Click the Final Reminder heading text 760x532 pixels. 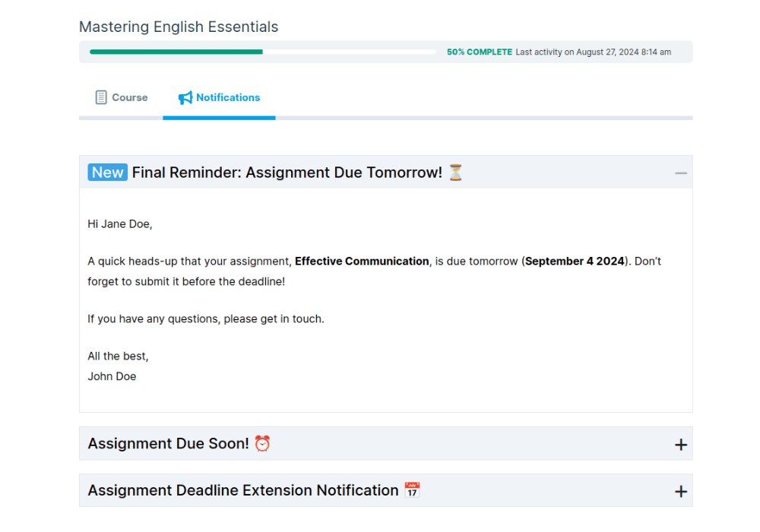point(287,173)
